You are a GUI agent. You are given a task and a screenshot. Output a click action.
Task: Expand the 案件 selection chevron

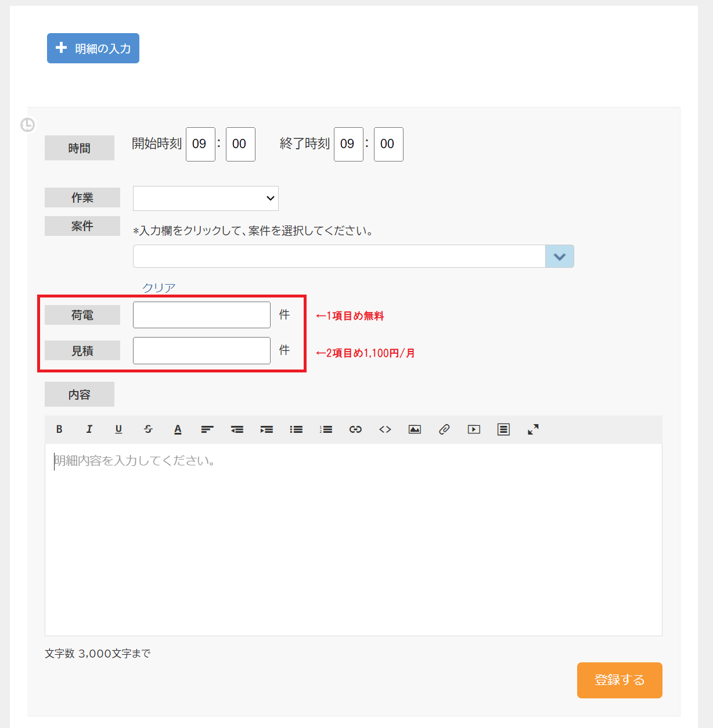560,256
